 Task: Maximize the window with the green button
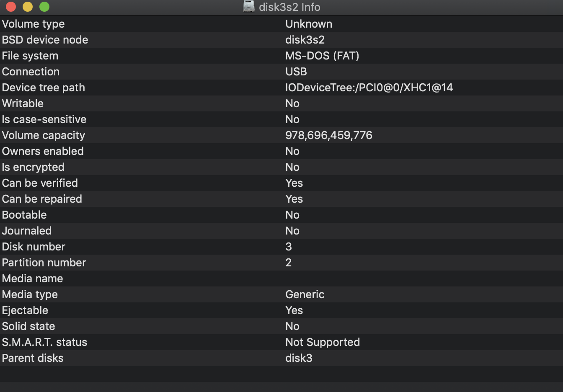(x=44, y=7)
